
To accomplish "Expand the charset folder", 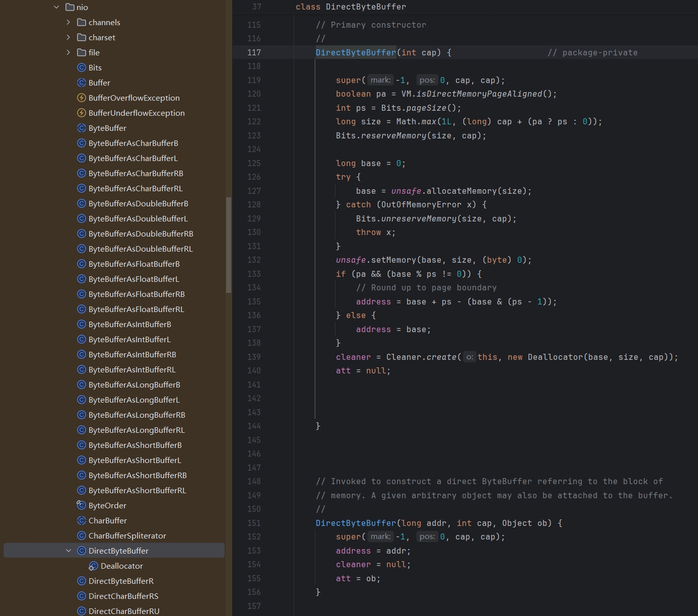I will coord(68,37).
